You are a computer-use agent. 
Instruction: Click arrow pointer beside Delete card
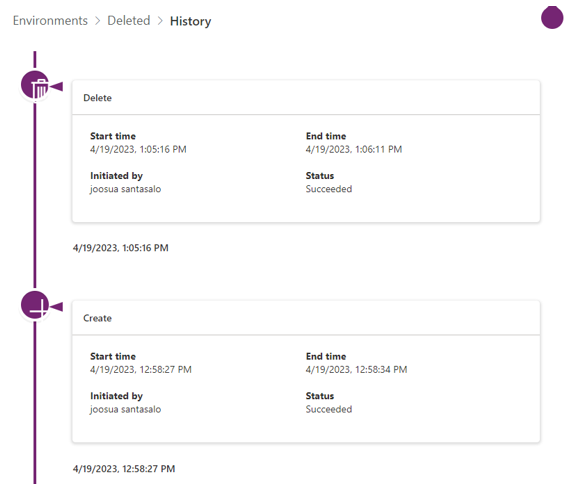56,87
